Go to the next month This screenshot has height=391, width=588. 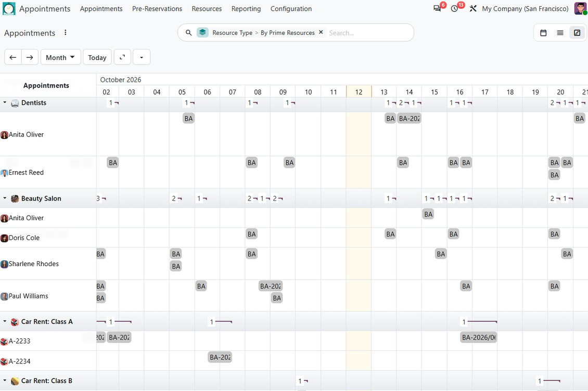click(x=30, y=57)
